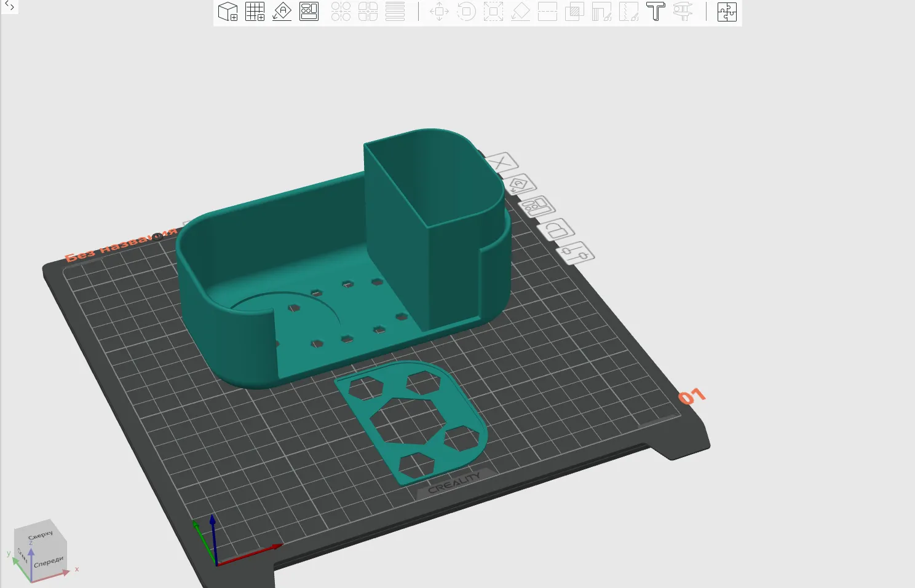Open the Text shape tool

(x=656, y=12)
